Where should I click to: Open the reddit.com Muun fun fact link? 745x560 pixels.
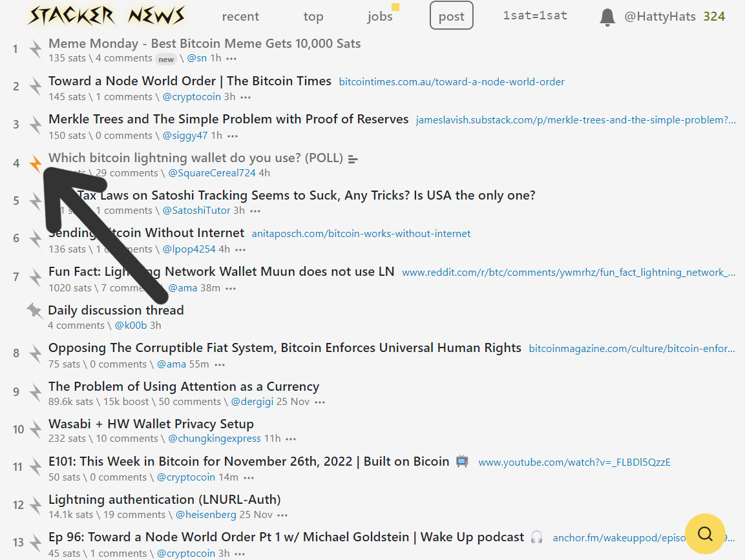(569, 272)
